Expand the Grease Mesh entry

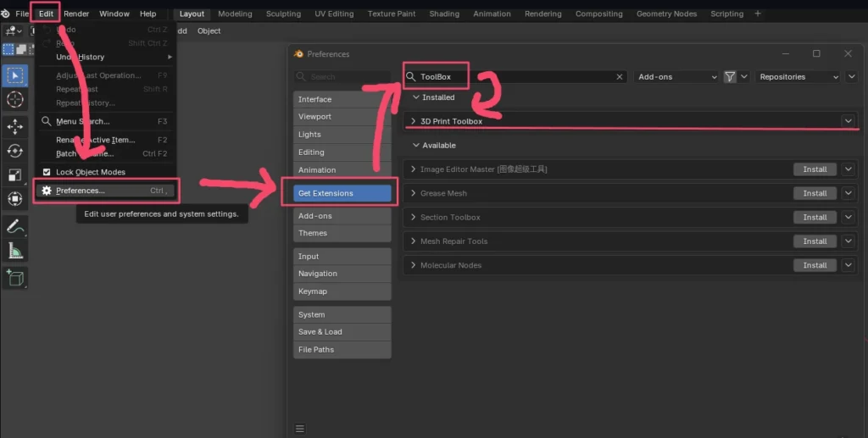pos(413,193)
